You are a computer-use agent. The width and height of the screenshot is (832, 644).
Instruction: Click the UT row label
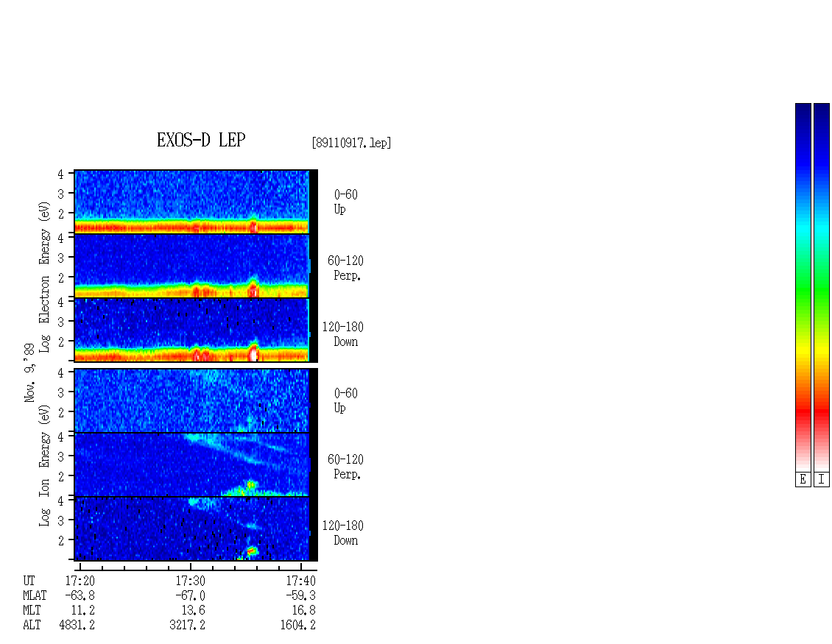29,581
